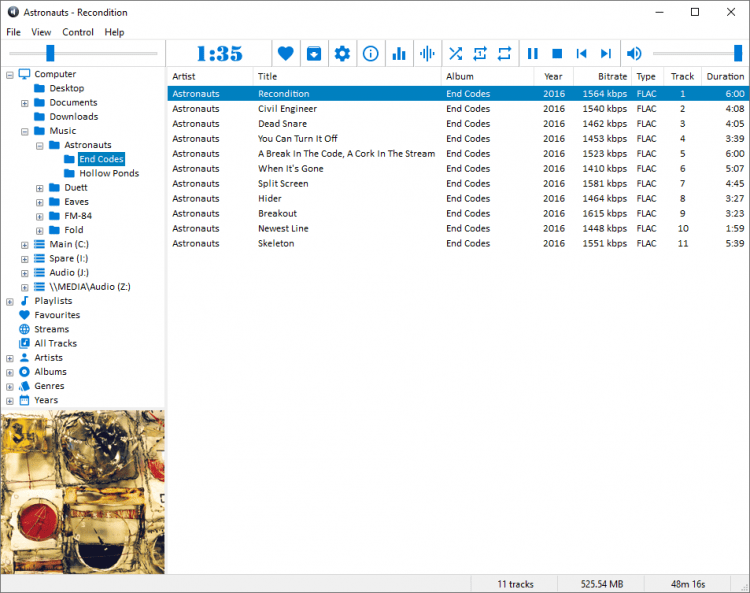The height and width of the screenshot is (593, 750).
Task: Open the equalizer bars icon
Action: [x=399, y=54]
